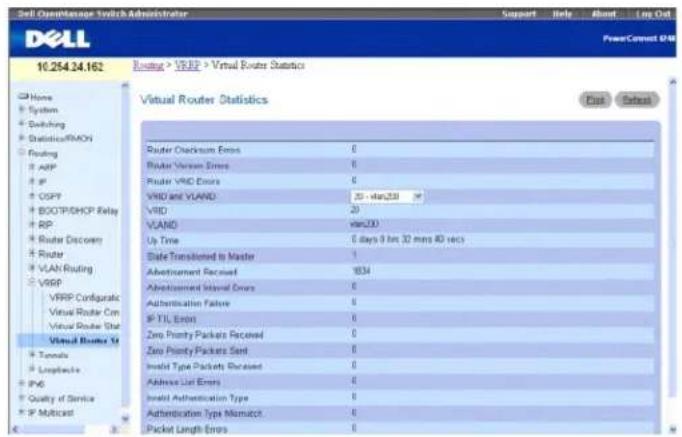
Task: Click the Zero Priority Packets Received label
Action: (x=205, y=335)
